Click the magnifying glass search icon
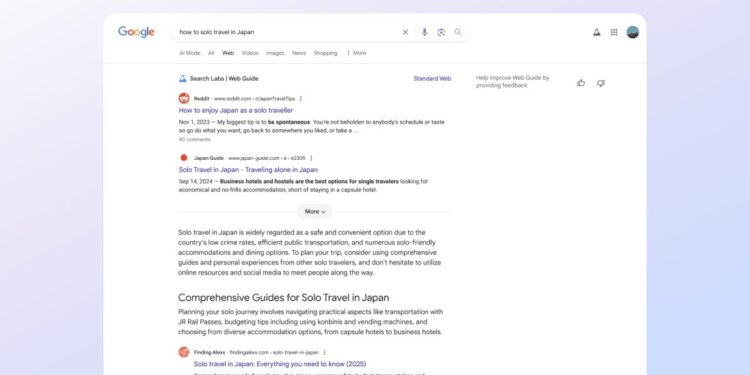 click(458, 32)
